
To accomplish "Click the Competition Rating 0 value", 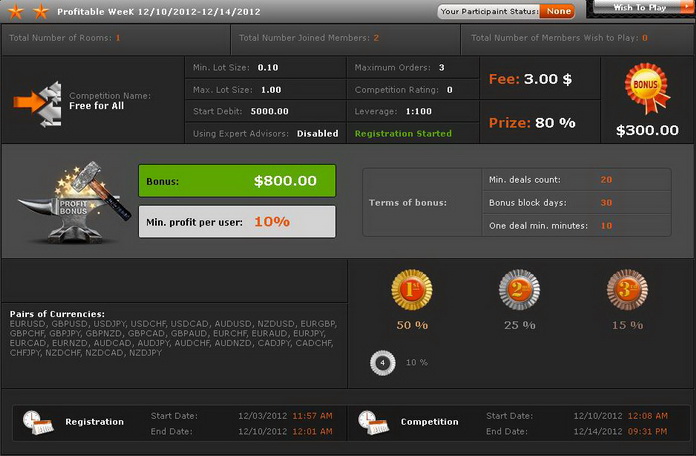I will tap(450, 90).
